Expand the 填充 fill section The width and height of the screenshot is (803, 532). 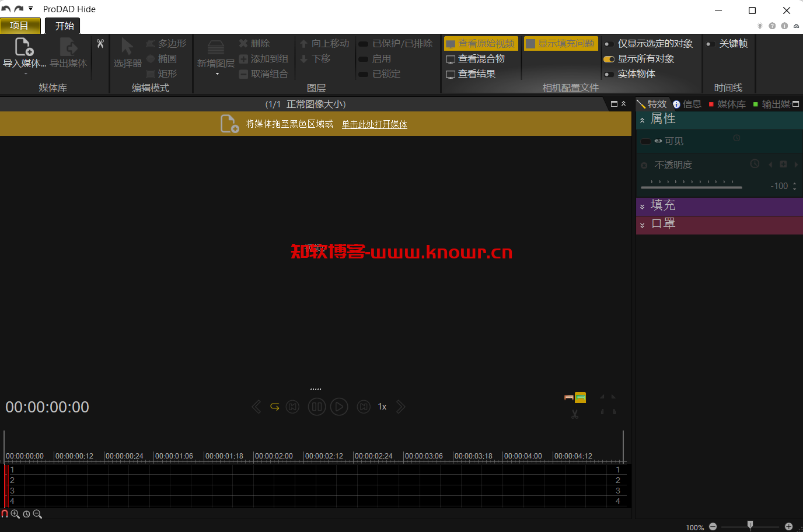[643, 206]
